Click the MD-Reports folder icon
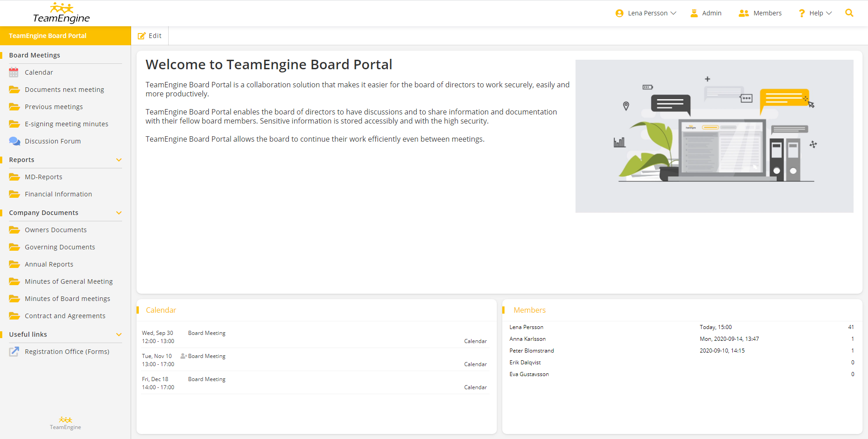The image size is (868, 439). (14, 177)
